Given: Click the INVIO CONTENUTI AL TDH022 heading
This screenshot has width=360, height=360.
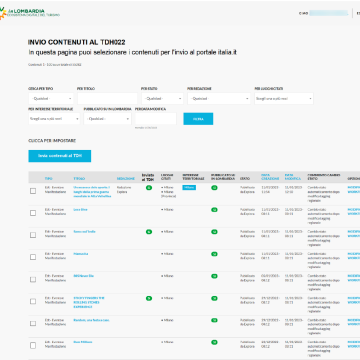Looking at the screenshot, I should (77, 42).
